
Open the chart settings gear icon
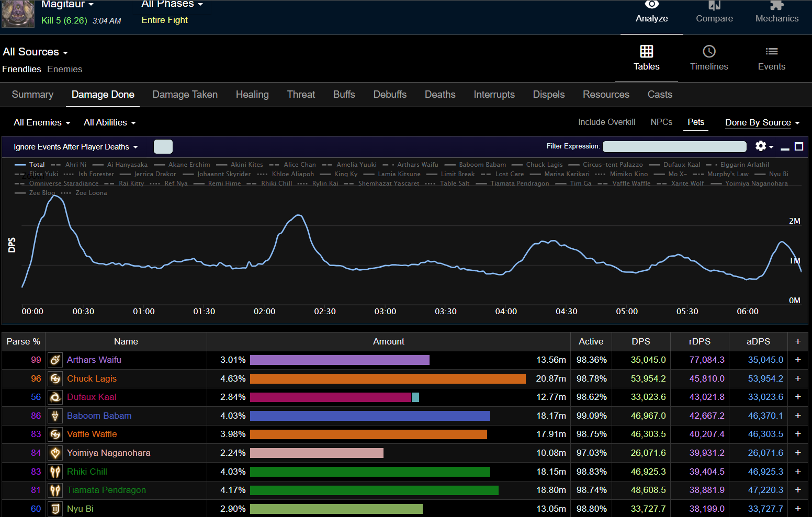(761, 146)
